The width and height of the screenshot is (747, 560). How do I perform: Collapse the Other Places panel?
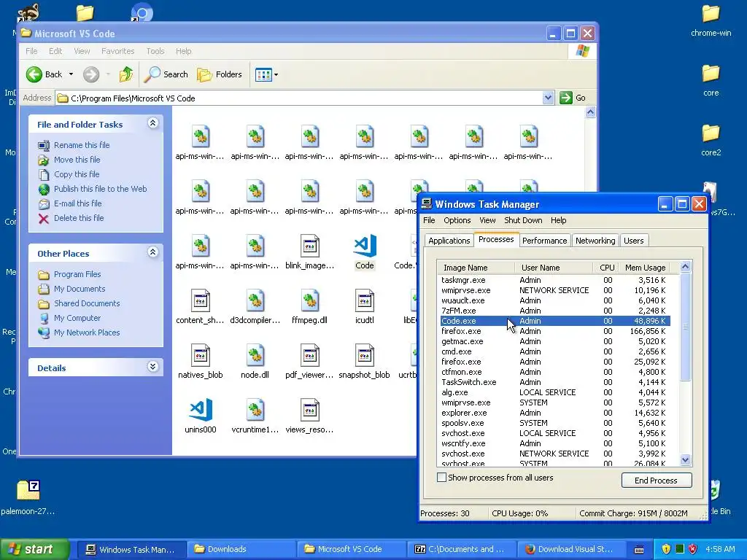(x=153, y=252)
